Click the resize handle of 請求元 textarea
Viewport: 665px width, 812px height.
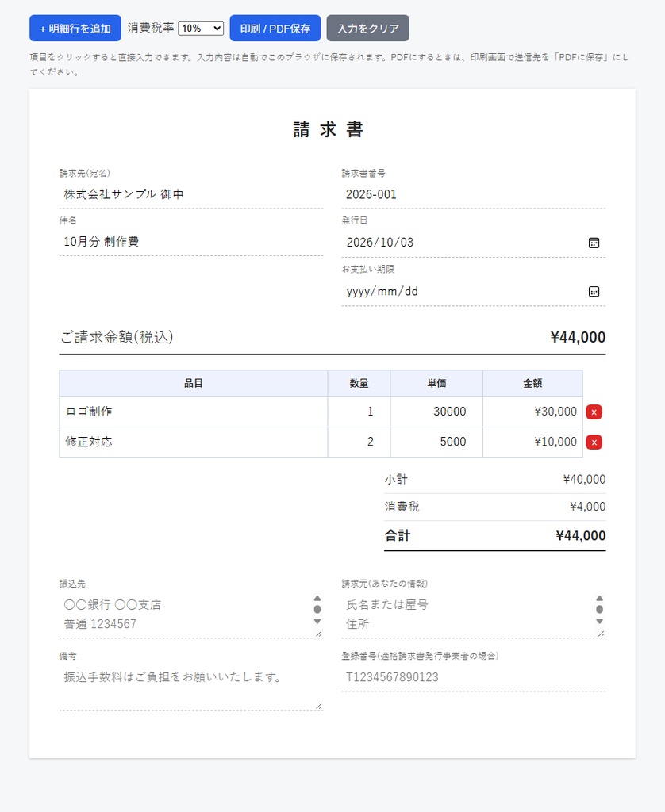click(602, 634)
